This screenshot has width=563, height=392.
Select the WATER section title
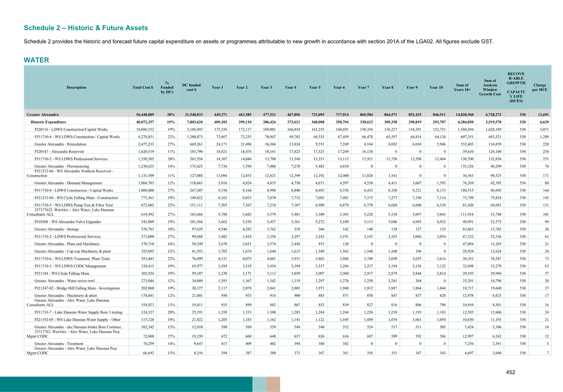click(x=36, y=60)
